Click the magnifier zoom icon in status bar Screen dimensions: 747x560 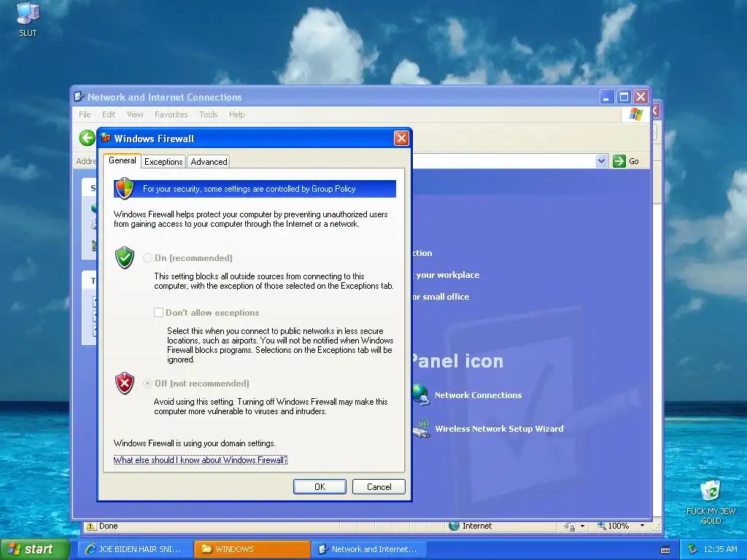(602, 525)
